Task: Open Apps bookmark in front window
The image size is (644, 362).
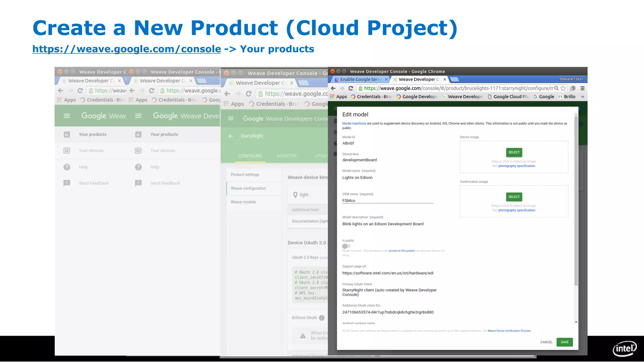Action: click(x=338, y=97)
